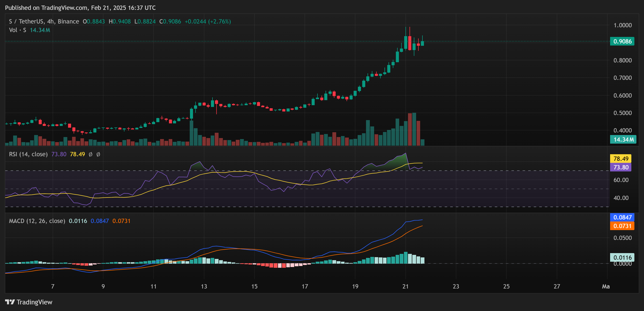
Task: Click date label 13 on time axis
Action: click(x=204, y=286)
